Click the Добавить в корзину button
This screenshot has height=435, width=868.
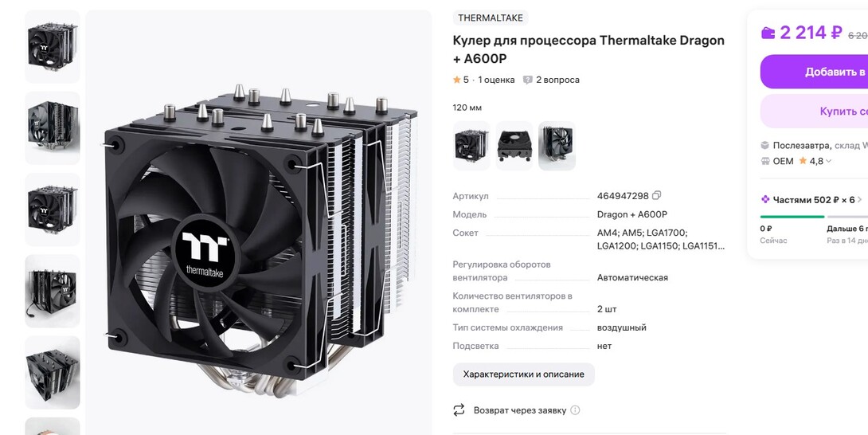pyautogui.click(x=814, y=72)
